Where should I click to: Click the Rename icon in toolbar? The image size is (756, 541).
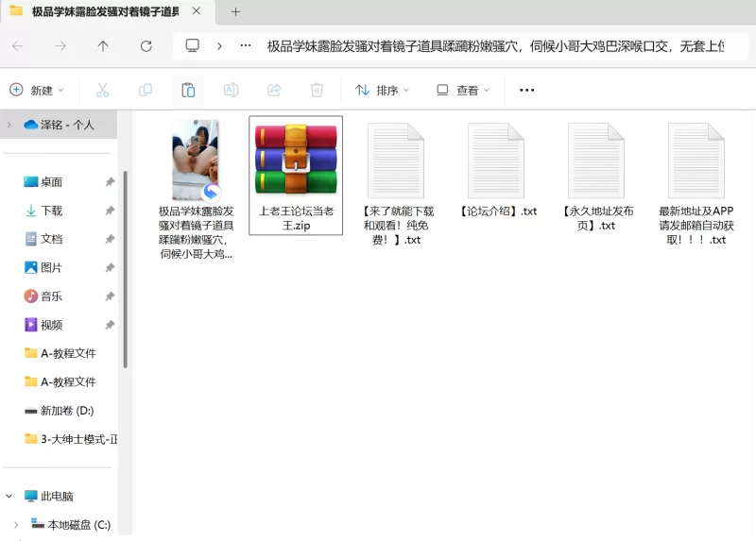(231, 91)
